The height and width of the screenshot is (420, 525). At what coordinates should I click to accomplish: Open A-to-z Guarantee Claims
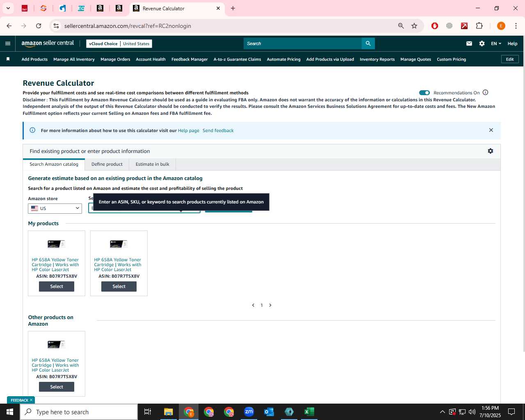(x=237, y=59)
